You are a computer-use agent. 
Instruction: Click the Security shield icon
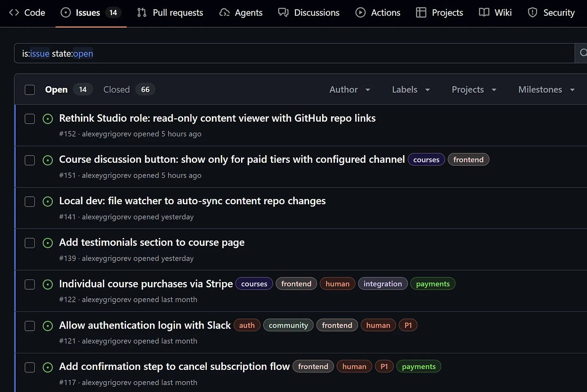[533, 12]
